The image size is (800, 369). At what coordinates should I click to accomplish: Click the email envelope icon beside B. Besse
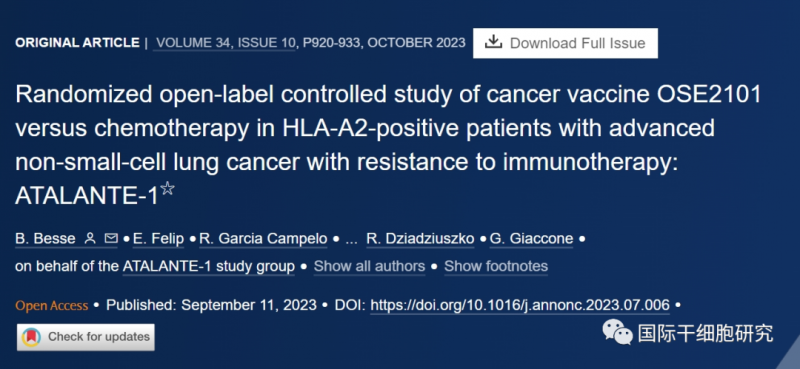click(x=111, y=238)
